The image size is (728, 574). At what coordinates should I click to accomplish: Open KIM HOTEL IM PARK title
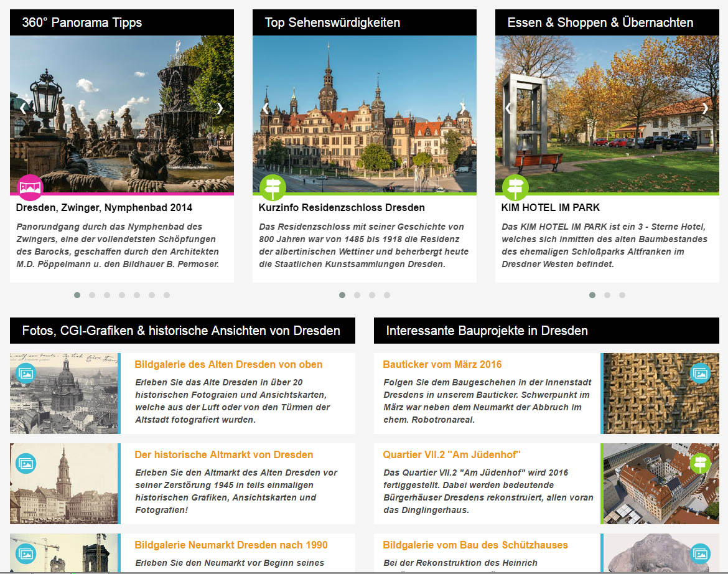point(550,207)
